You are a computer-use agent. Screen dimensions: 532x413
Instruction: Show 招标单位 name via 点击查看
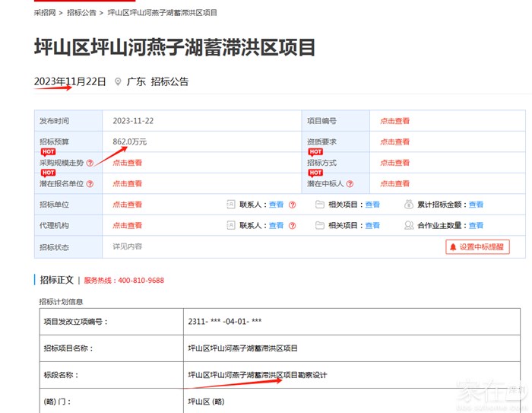(127, 205)
